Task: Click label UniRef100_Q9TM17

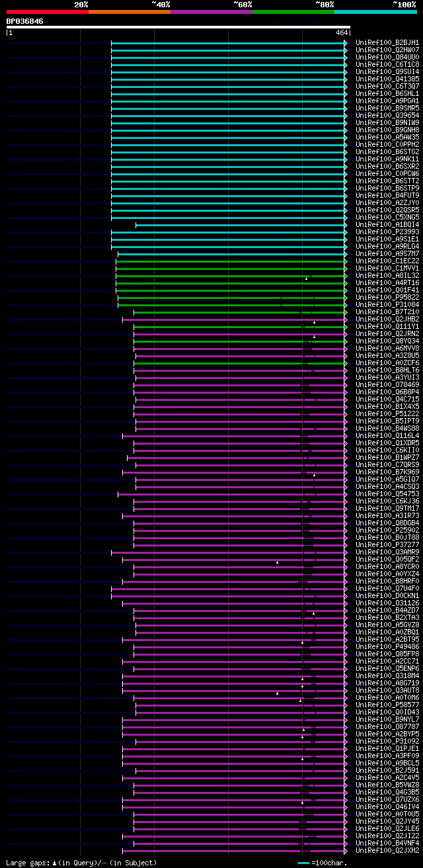Action: pos(387,508)
